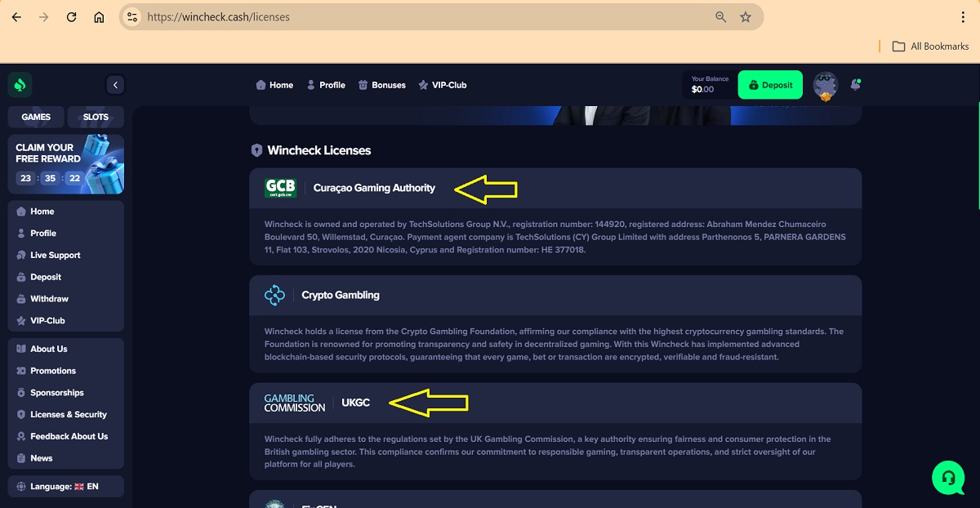Viewport: 980px width, 508px height.
Task: Click the green Deposit button
Action: (x=770, y=85)
